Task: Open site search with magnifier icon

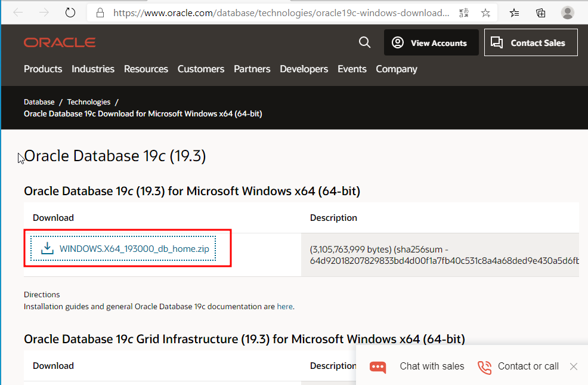Action: (x=364, y=42)
